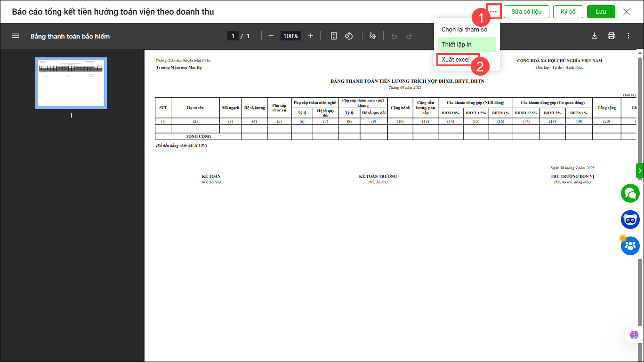
Task: Open PDF viewer more actions menu
Action: (x=628, y=36)
